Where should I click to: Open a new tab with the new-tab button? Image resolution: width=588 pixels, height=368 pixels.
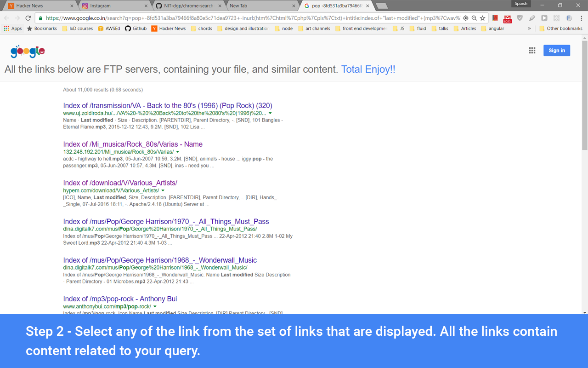coord(382,6)
